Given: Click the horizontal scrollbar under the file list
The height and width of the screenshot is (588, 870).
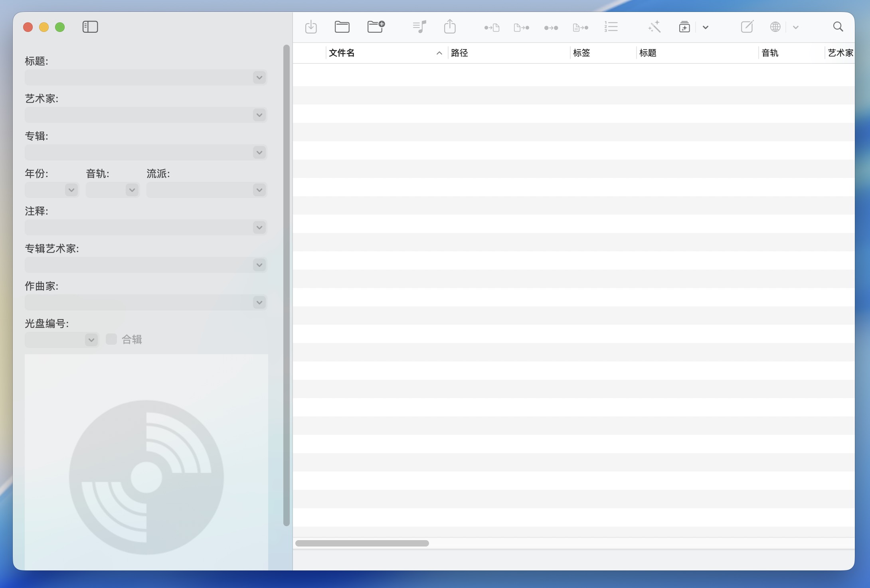Looking at the screenshot, I should pyautogui.click(x=362, y=543).
